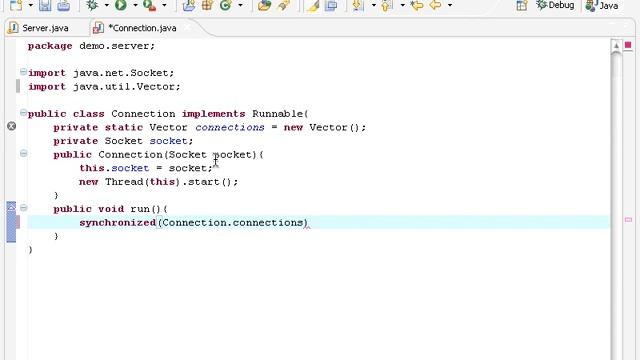640x360 pixels.
Task: Open the External Tools dropdown arrow
Action: pyautogui.click(x=164, y=5)
